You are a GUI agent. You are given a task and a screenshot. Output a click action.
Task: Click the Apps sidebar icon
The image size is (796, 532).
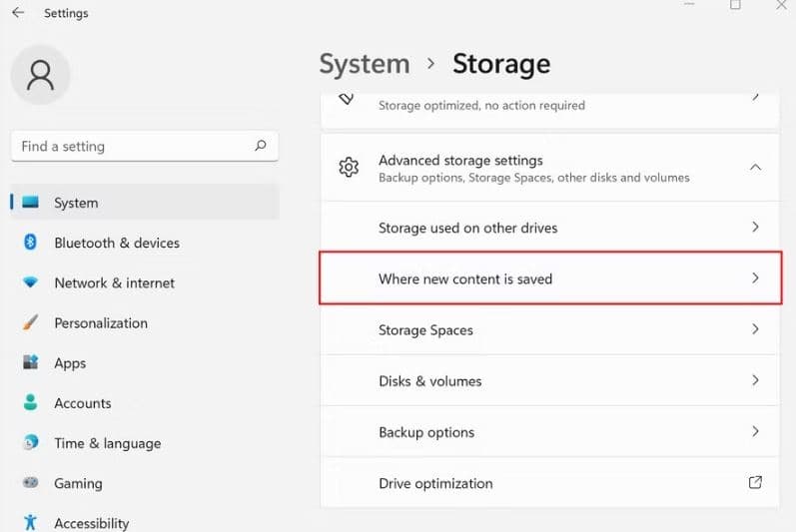click(x=31, y=362)
